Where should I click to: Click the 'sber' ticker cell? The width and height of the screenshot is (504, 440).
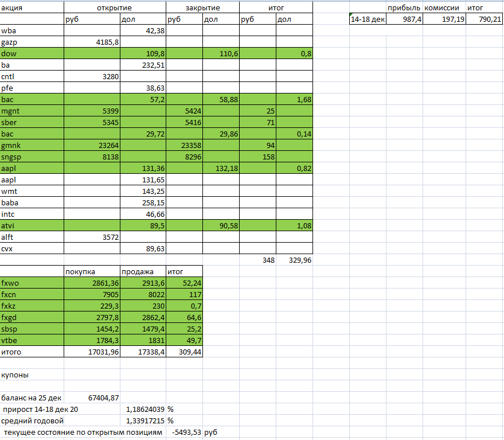click(32, 122)
